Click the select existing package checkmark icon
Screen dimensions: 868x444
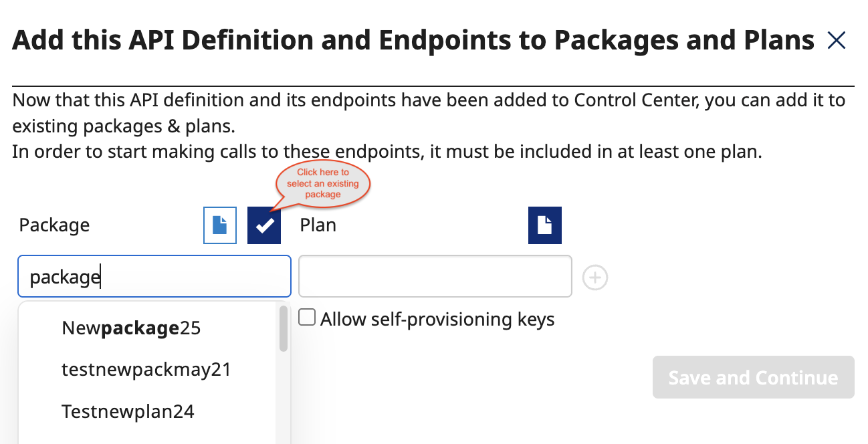[x=264, y=225]
